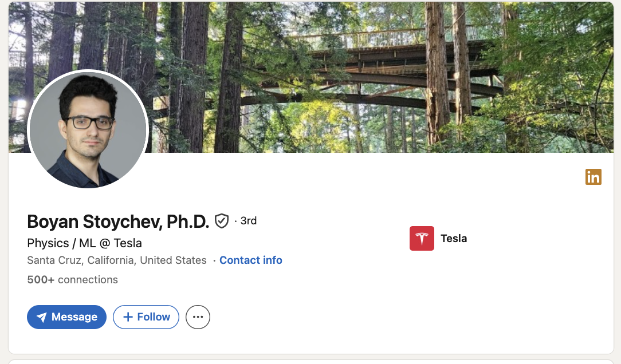
Task: View the 500+ connections list
Action: pyautogui.click(x=72, y=280)
